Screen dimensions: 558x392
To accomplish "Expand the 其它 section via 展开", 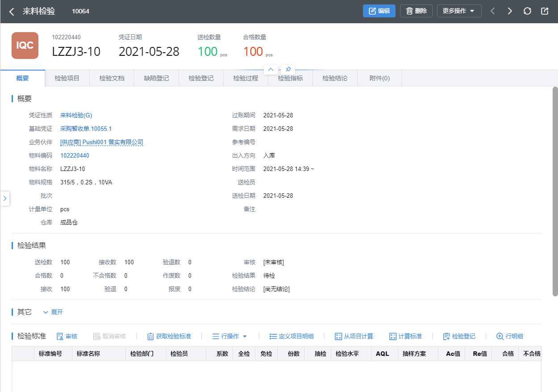I will (53, 312).
